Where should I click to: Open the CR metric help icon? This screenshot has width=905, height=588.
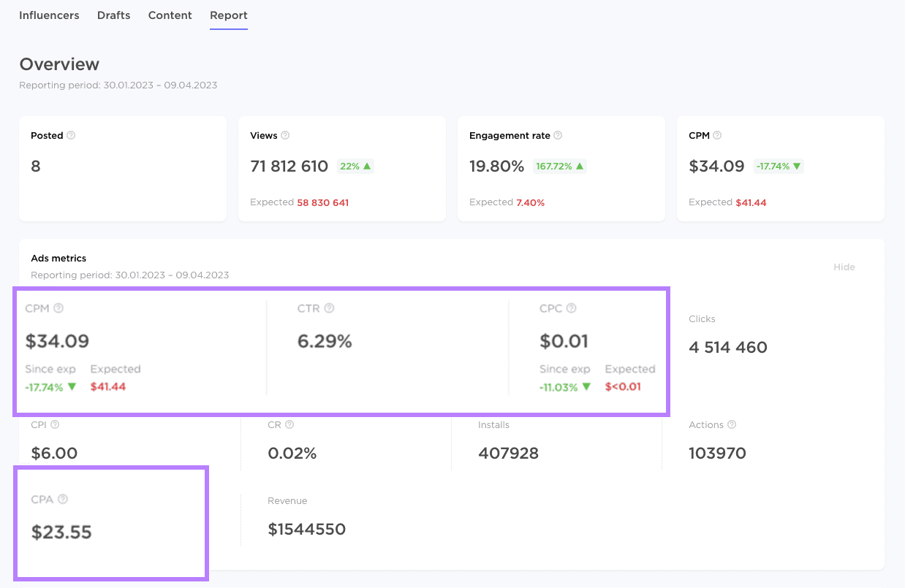[289, 424]
